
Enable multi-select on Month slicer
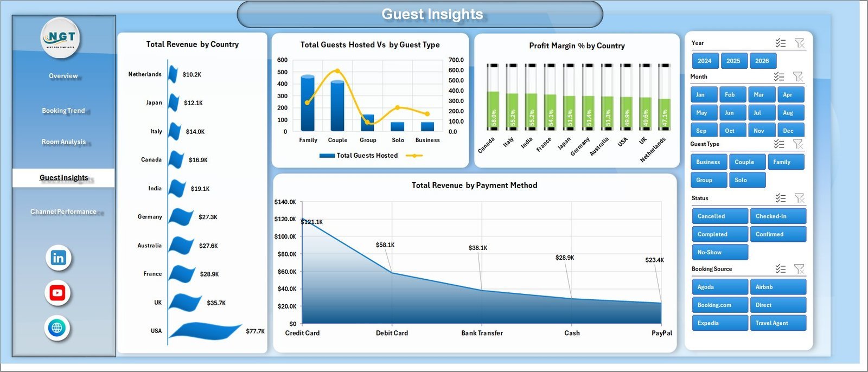[x=779, y=76]
